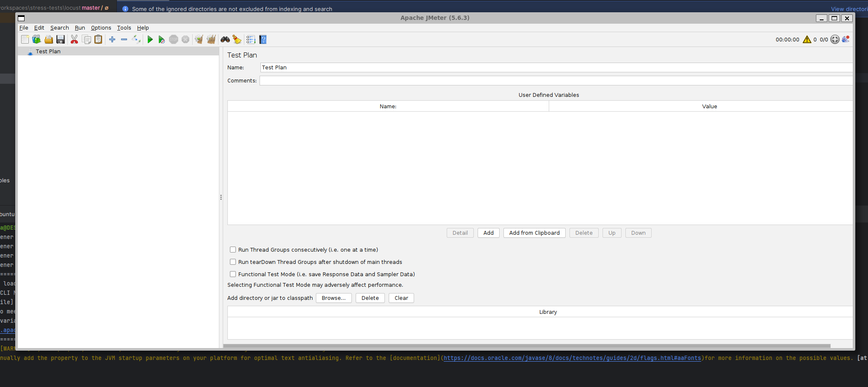Toggle enable state of selected elements
The image size is (868, 387).
pos(136,39)
